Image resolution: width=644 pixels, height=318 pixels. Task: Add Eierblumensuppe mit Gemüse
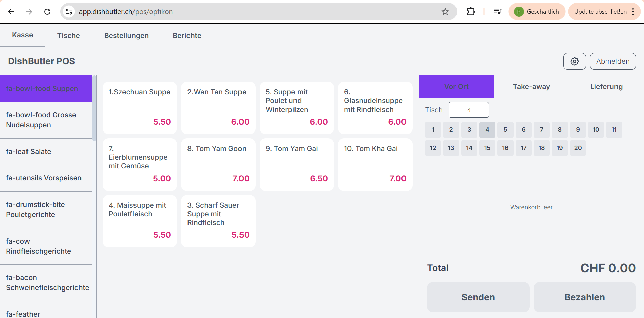coord(140,164)
